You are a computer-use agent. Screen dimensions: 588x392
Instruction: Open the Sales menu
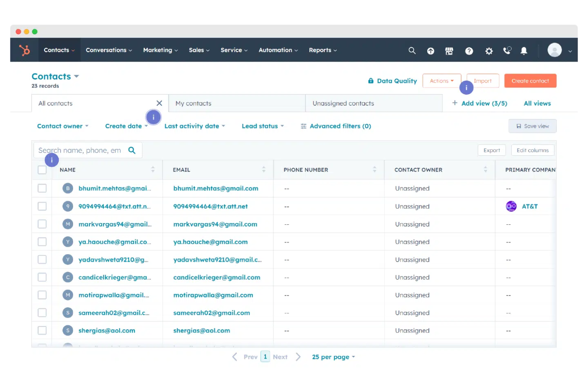pyautogui.click(x=199, y=50)
